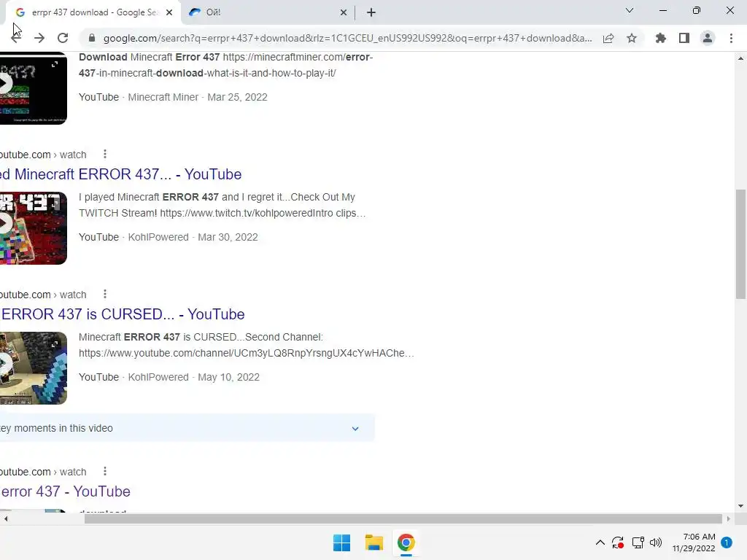Open options for the 'Minecraft ERROR 437...' result
Viewport: 747px width, 560px height.
point(105,155)
